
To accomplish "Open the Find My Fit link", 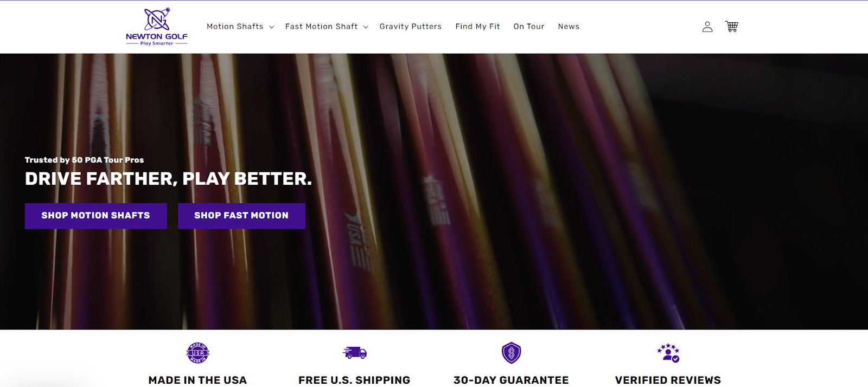I will 477,27.
